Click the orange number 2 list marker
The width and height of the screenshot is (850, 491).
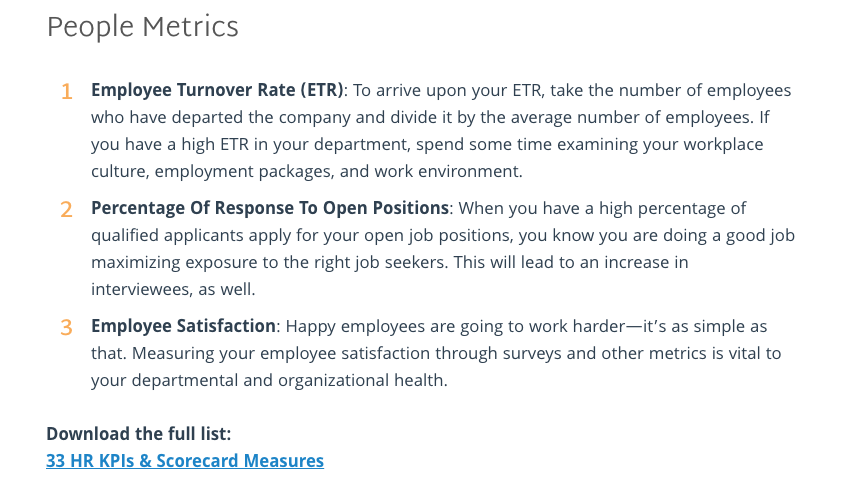66,210
